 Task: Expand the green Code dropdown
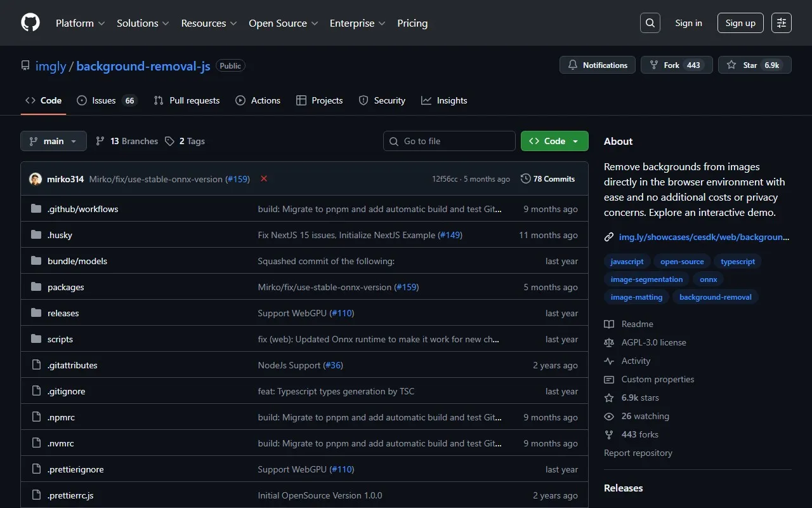tap(554, 141)
